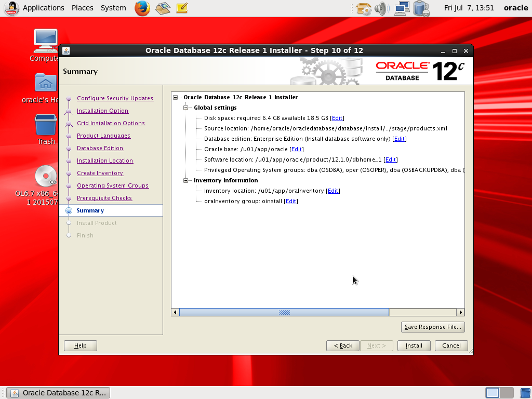Switch to the second workspace in the pager

coord(507,393)
